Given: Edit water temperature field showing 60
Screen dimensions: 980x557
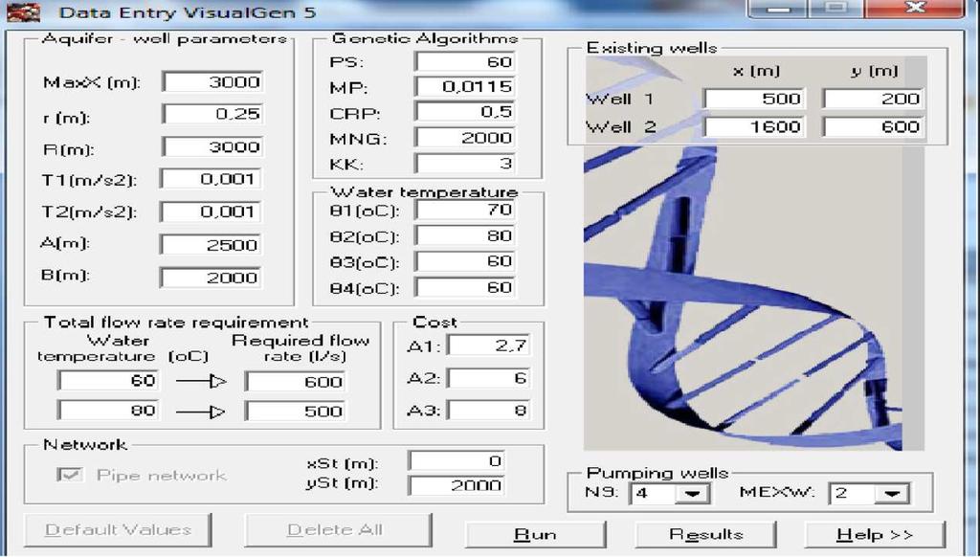Looking at the screenshot, I should [x=108, y=381].
